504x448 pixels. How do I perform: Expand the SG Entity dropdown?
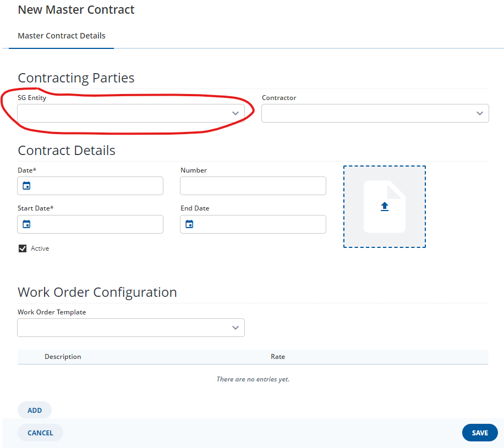(131, 113)
